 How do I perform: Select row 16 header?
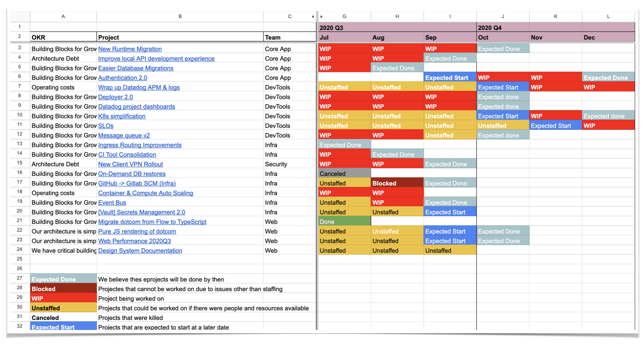click(20, 173)
